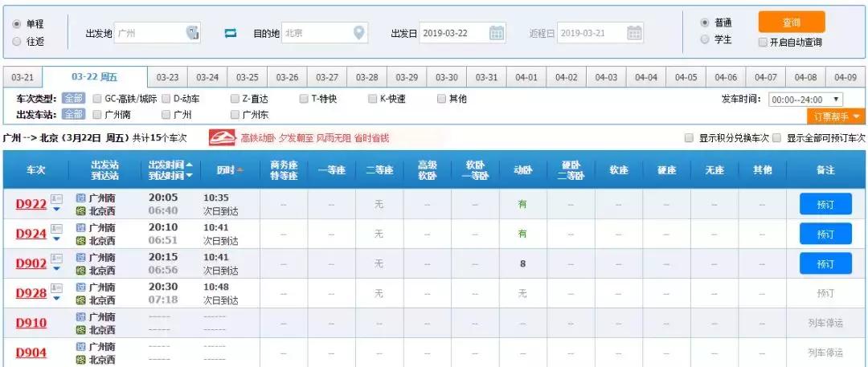The width and height of the screenshot is (868, 367).
Task: Switch to the 03-31 date tab
Action: pos(486,78)
